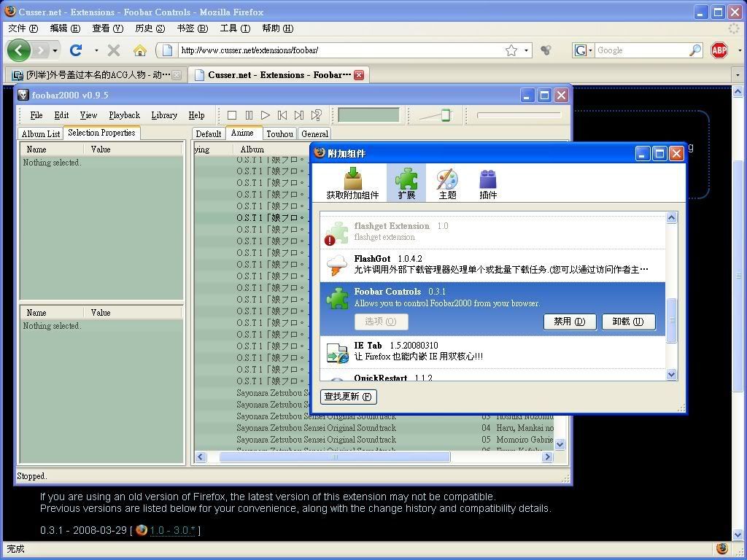Viewport: 747px width, 560px height.
Task: Switch to the Album List tab
Action: (x=41, y=134)
